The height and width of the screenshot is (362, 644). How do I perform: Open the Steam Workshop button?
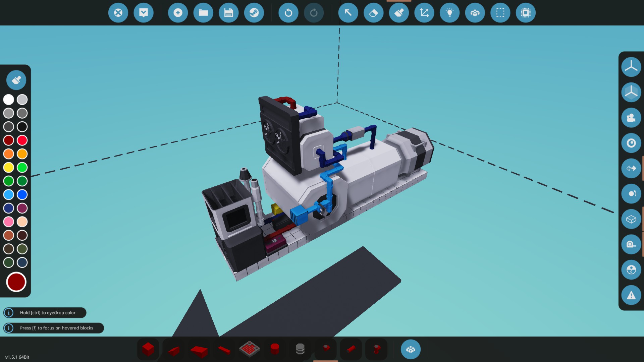[254, 13]
